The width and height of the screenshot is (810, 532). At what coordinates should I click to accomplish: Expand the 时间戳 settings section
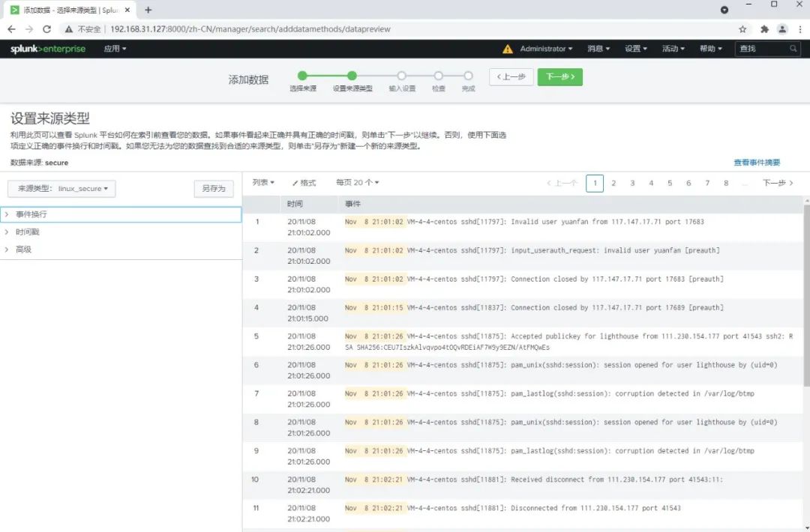coord(121,232)
